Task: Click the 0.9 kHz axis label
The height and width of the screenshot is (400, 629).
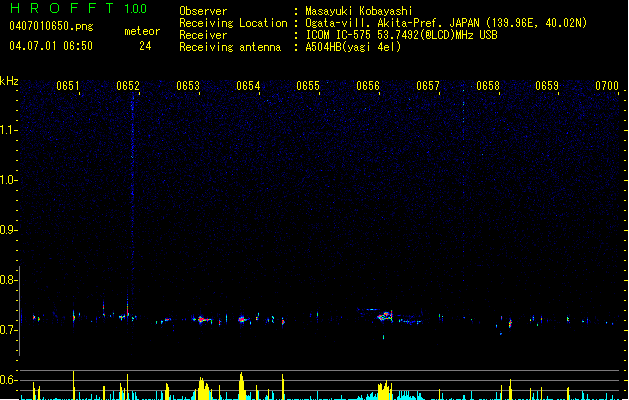Action: click(x=9, y=230)
